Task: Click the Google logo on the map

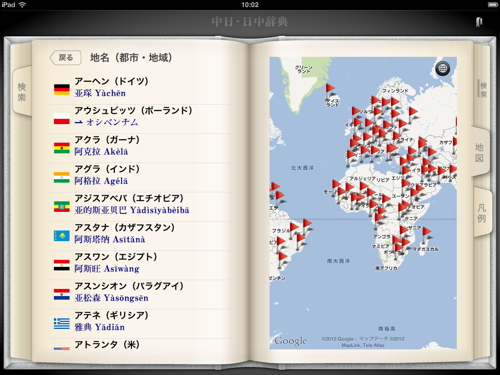Action: tap(290, 341)
